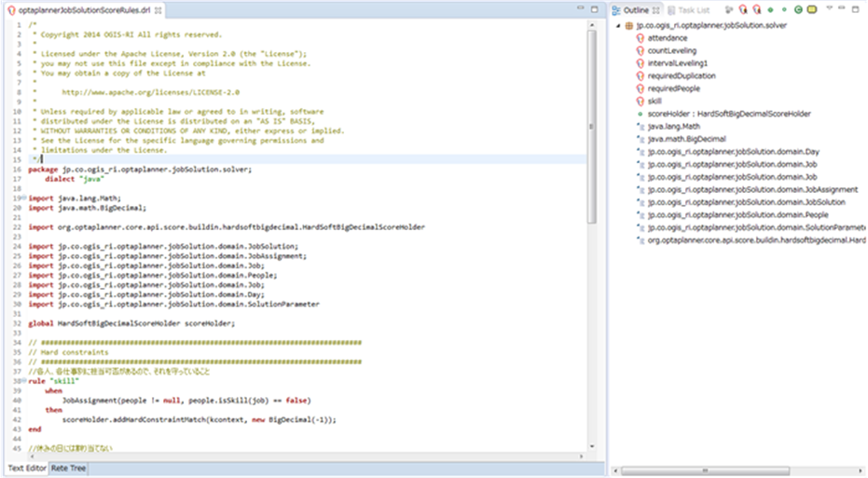Collapse the imports fold at line 19
This screenshot has height=478, width=868.
[24, 198]
